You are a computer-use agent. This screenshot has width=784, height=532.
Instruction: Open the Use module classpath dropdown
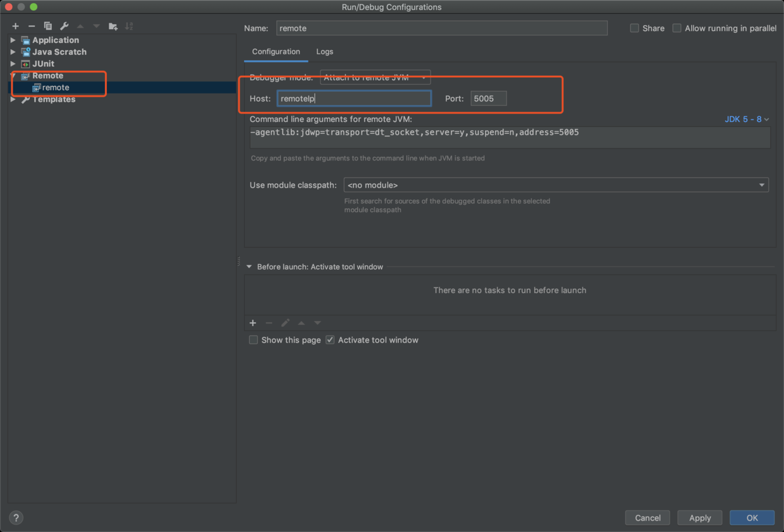556,185
